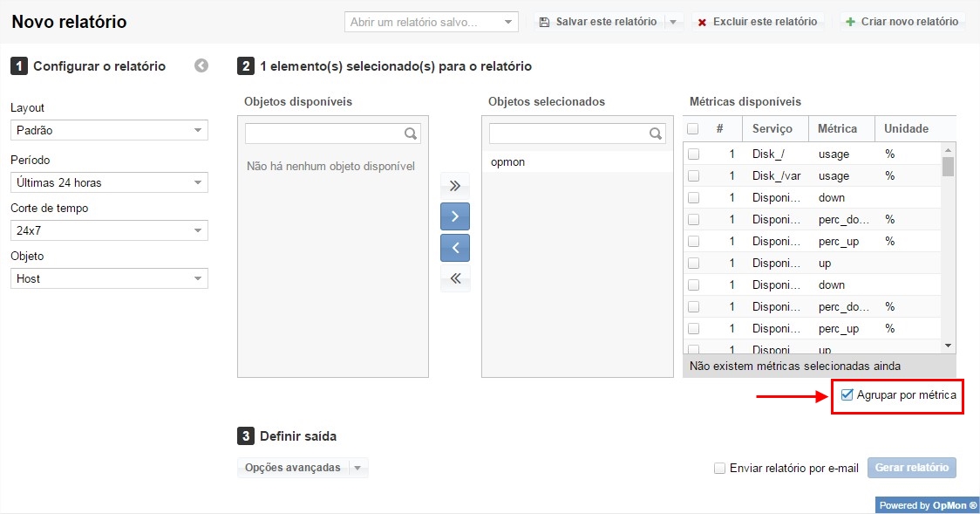Click the remove selected object left-arrow button

[x=454, y=248]
